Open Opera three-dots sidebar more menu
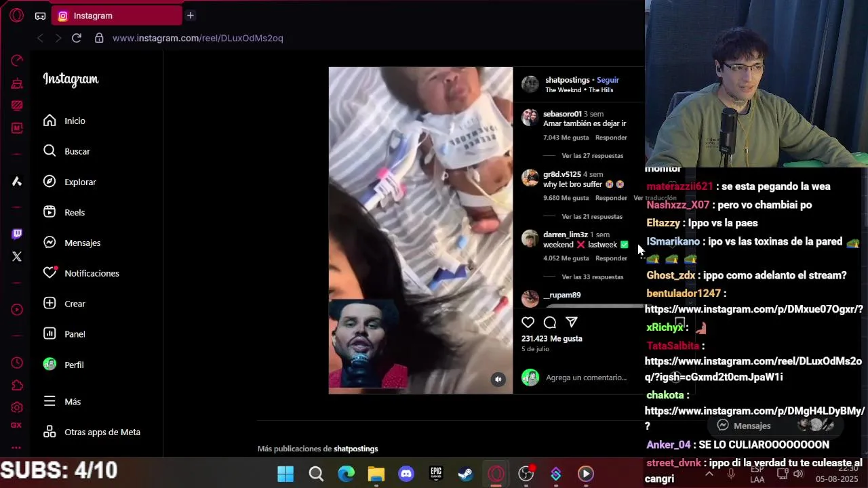 [17, 447]
